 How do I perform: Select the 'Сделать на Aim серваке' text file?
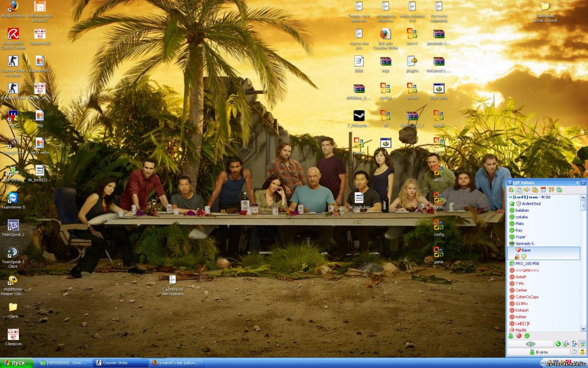[173, 285]
